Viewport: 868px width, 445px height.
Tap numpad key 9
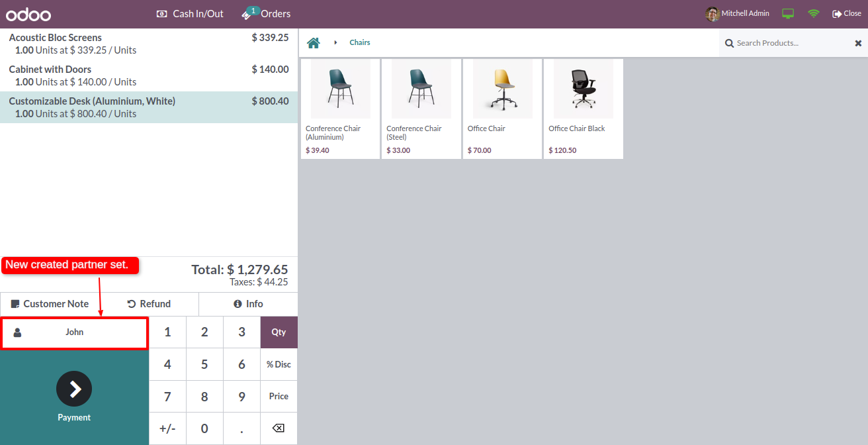[x=241, y=397]
